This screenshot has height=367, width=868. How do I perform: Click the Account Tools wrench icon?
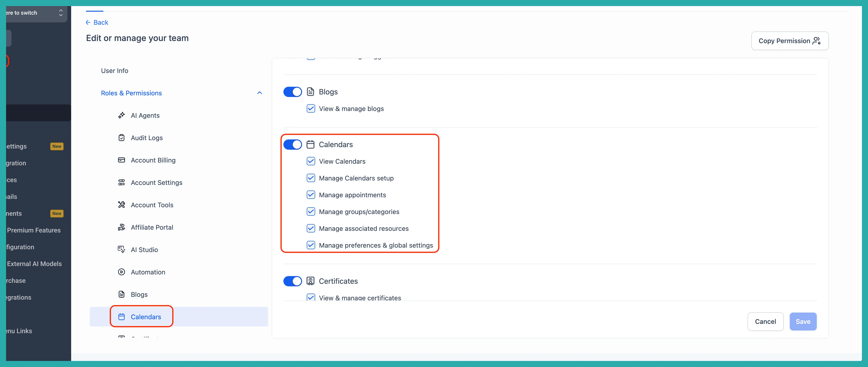point(121,205)
